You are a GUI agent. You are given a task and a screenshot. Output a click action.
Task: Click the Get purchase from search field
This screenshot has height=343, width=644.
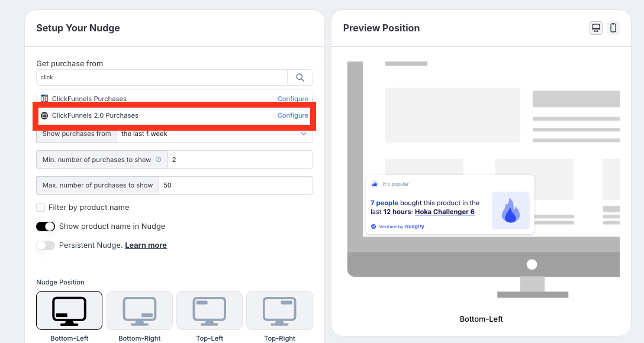click(x=162, y=77)
